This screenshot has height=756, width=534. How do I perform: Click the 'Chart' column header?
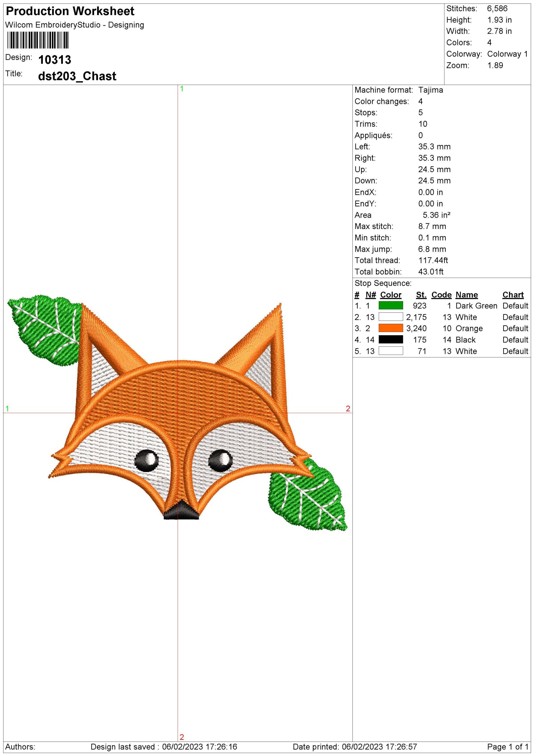click(513, 295)
